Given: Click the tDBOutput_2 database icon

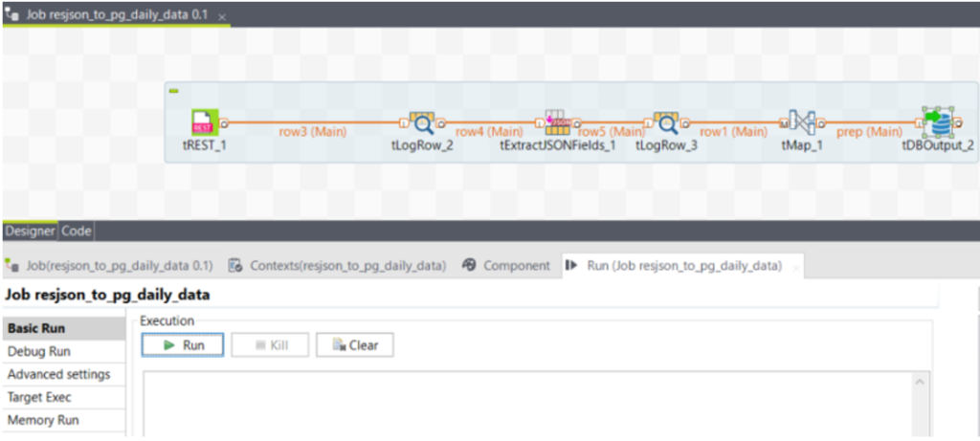Looking at the screenshot, I should pyautogui.click(x=937, y=122).
